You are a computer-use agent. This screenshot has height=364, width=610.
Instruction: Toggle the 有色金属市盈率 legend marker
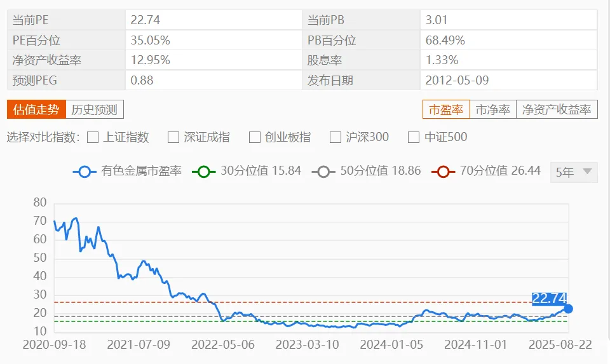85,172
